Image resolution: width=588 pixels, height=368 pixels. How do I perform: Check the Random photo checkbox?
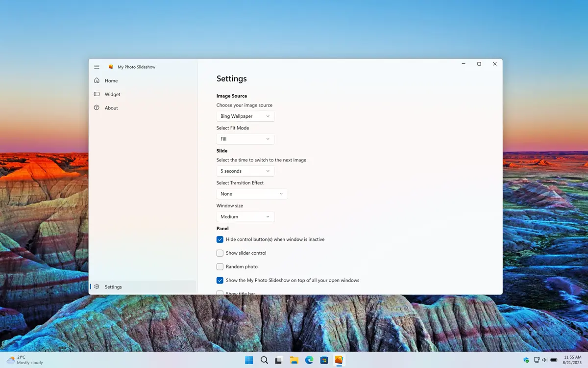pos(220,266)
